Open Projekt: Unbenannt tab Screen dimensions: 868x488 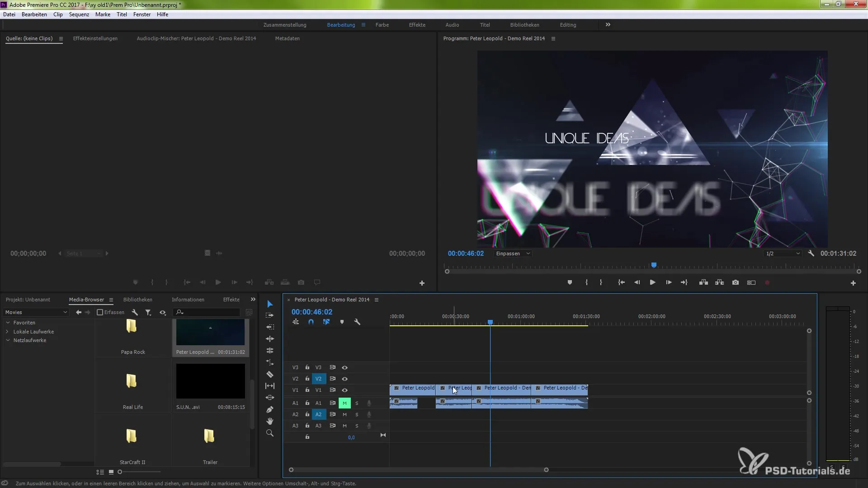point(28,300)
